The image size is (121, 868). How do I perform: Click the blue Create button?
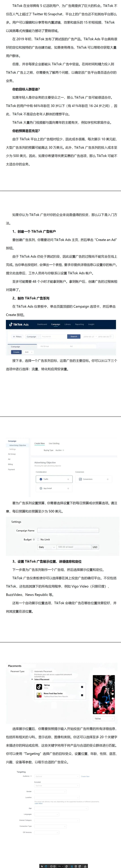pos(16,352)
